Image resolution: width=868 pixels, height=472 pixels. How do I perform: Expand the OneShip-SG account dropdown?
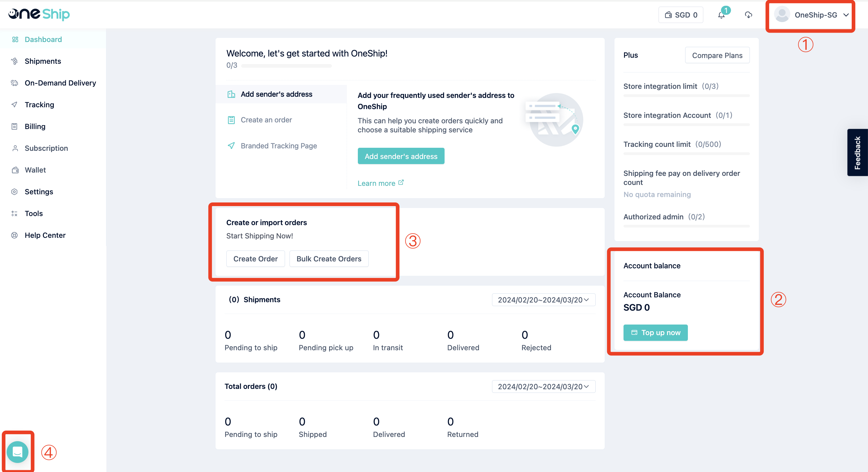point(846,15)
